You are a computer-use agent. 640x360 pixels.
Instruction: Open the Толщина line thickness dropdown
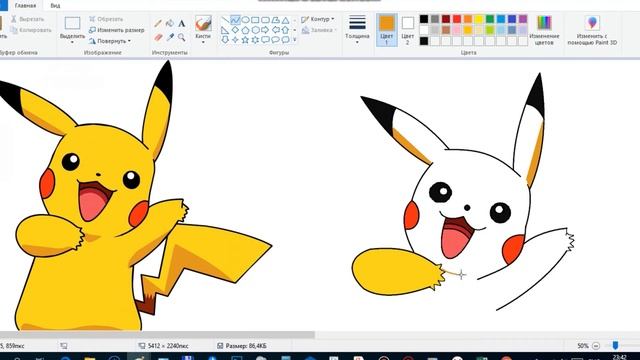357,29
